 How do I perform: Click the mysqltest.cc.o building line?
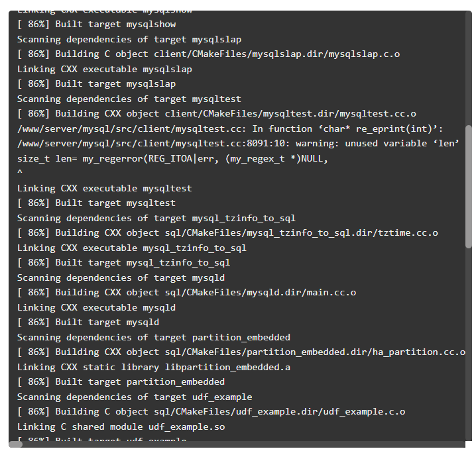click(x=217, y=114)
